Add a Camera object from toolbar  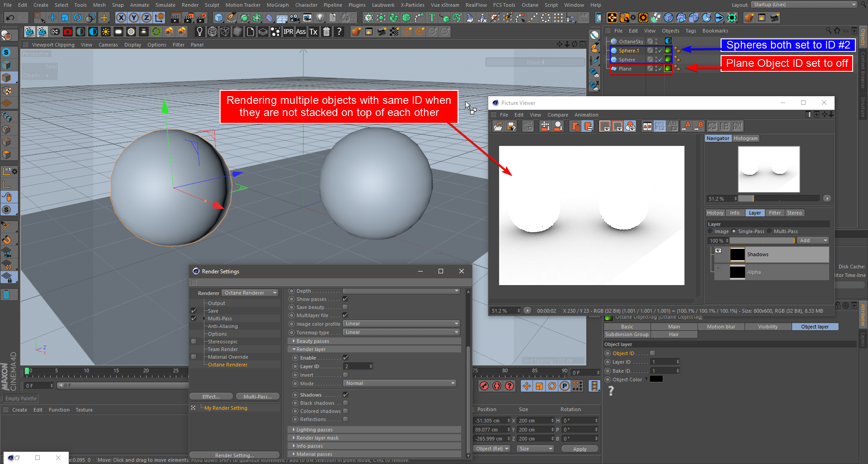(x=307, y=18)
